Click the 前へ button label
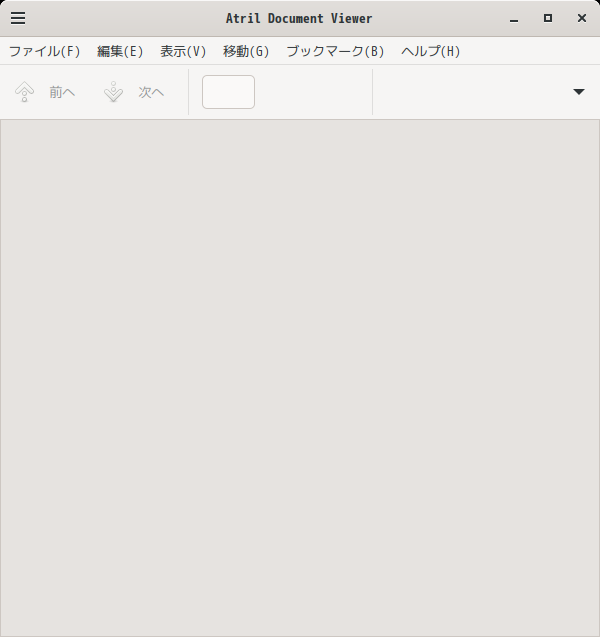This screenshot has height=637, width=600. pos(62,92)
